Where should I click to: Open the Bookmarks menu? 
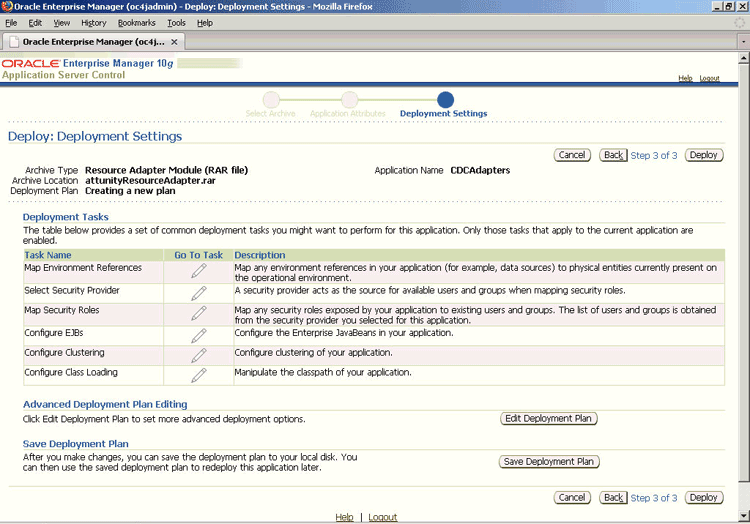[136, 23]
